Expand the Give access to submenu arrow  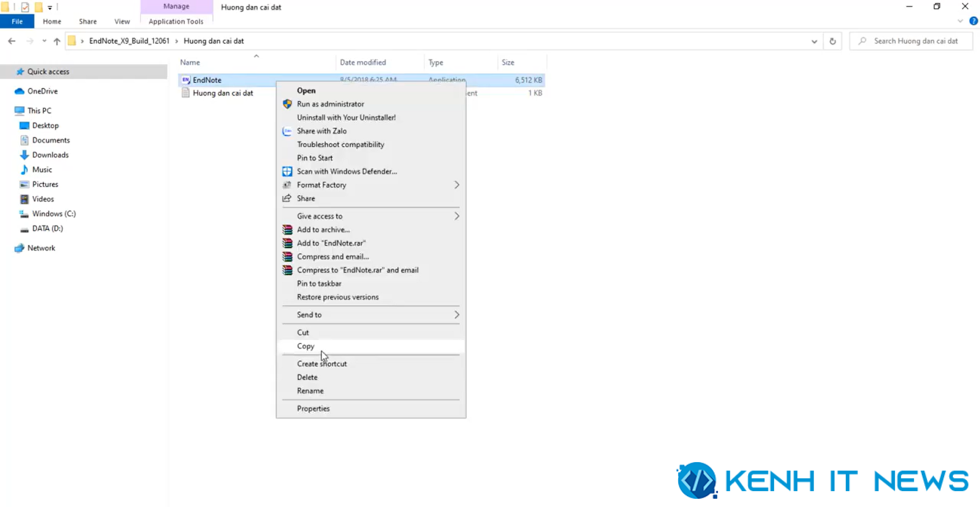pos(457,216)
